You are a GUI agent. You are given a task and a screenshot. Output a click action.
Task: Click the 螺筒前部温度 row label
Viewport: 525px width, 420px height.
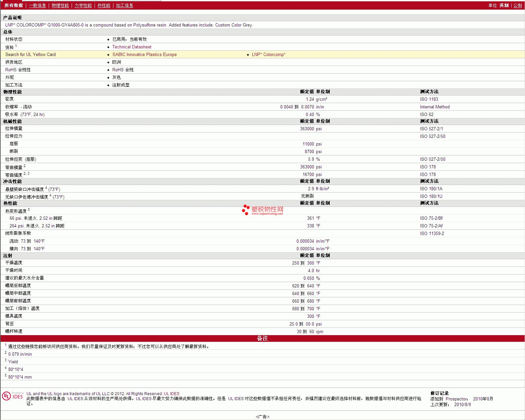[18, 301]
